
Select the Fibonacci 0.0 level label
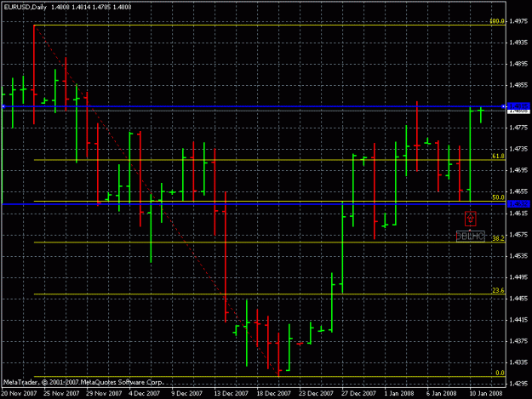pyautogui.click(x=500, y=373)
